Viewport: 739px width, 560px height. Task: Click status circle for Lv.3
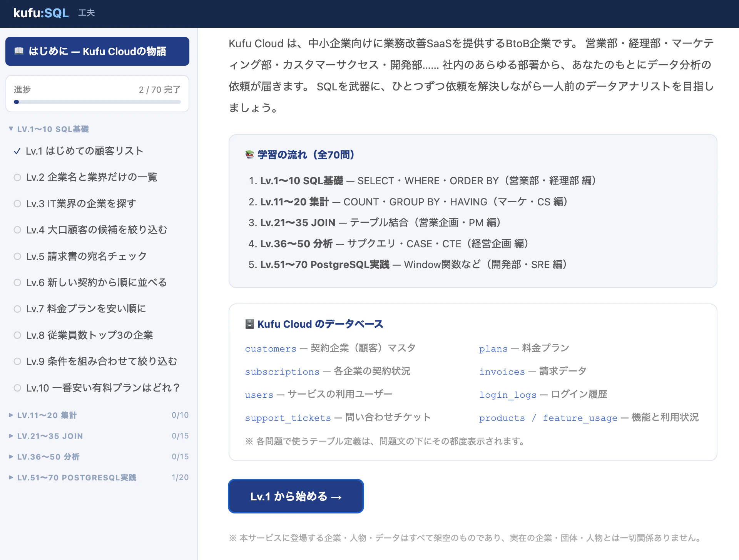point(17,203)
